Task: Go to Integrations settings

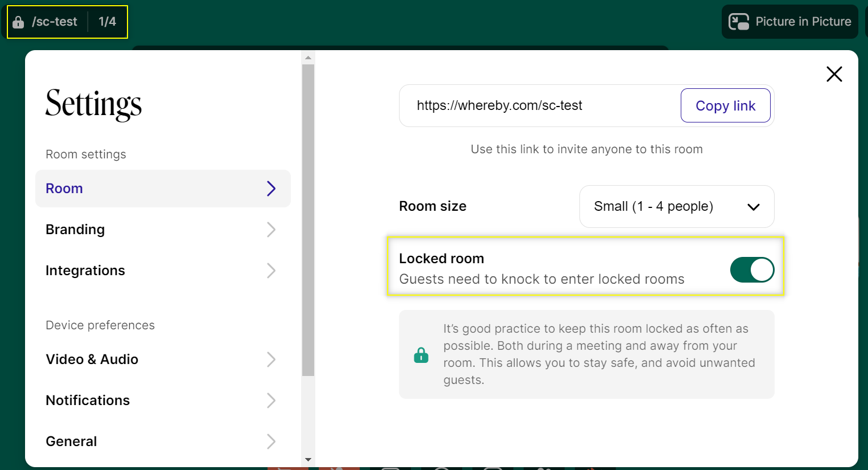Action: point(163,271)
